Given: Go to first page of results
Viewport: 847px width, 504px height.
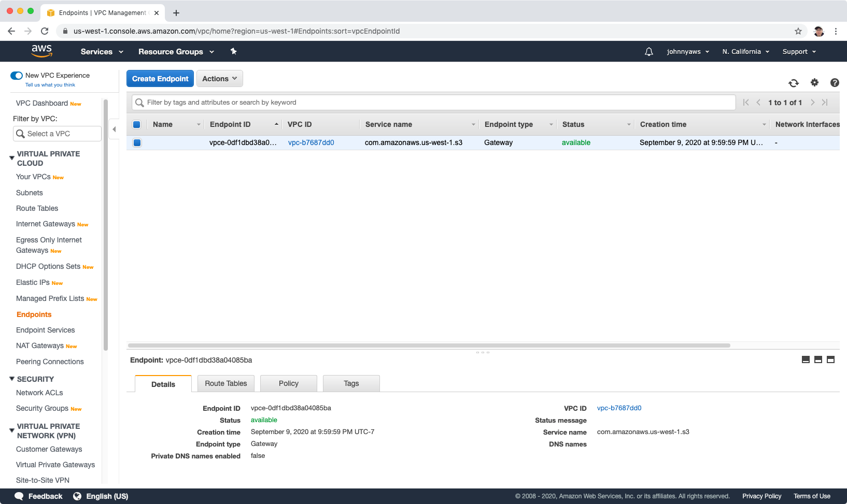Looking at the screenshot, I should [x=746, y=103].
